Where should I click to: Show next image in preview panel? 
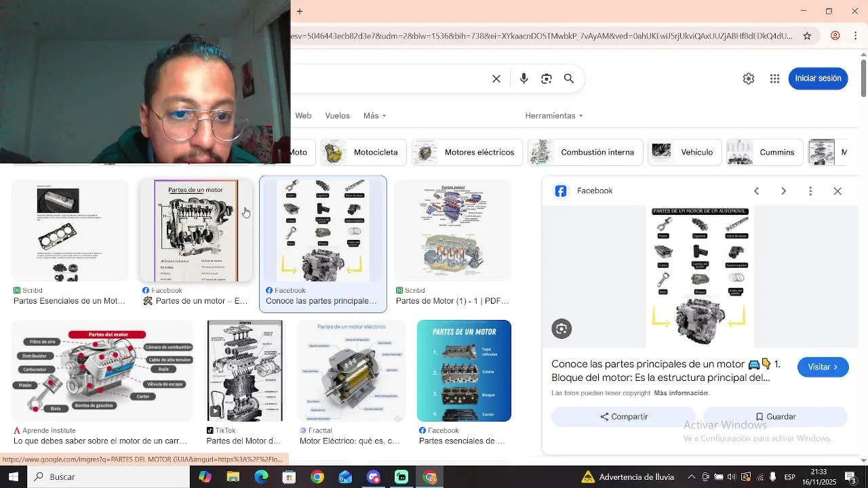click(x=783, y=191)
